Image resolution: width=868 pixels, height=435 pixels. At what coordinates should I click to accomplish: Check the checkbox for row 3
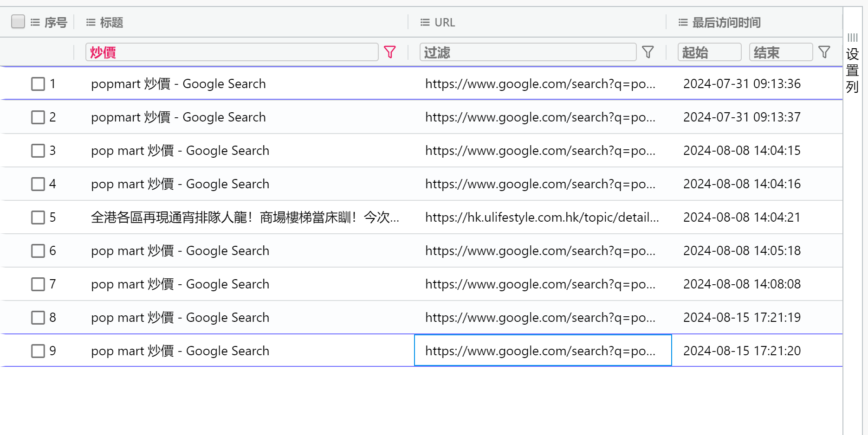coord(38,151)
